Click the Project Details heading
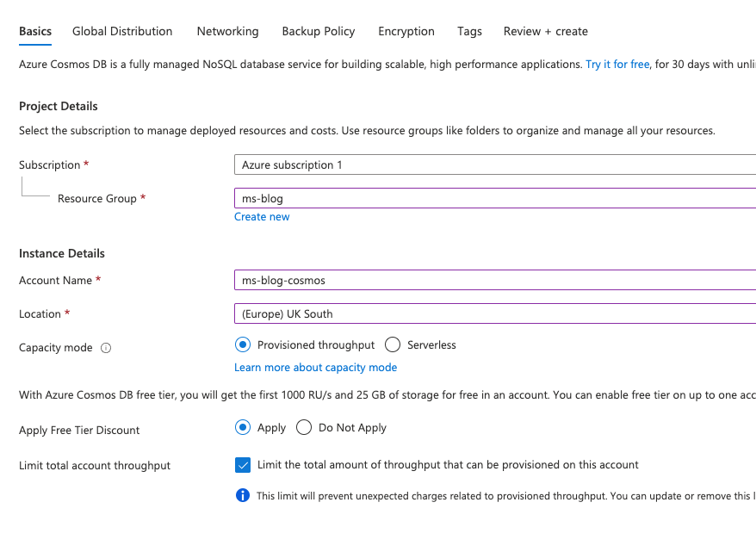Image resolution: width=756 pixels, height=552 pixels. (59, 106)
